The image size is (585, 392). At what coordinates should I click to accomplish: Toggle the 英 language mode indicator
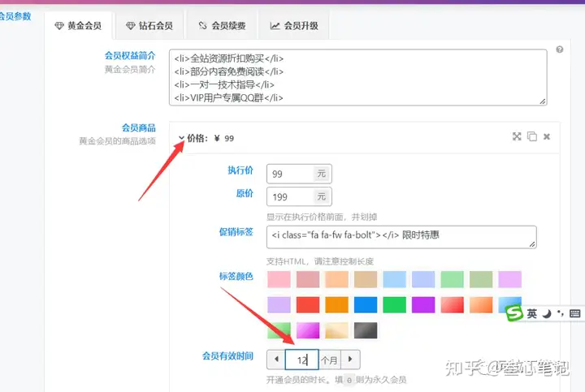pyautogui.click(x=531, y=314)
